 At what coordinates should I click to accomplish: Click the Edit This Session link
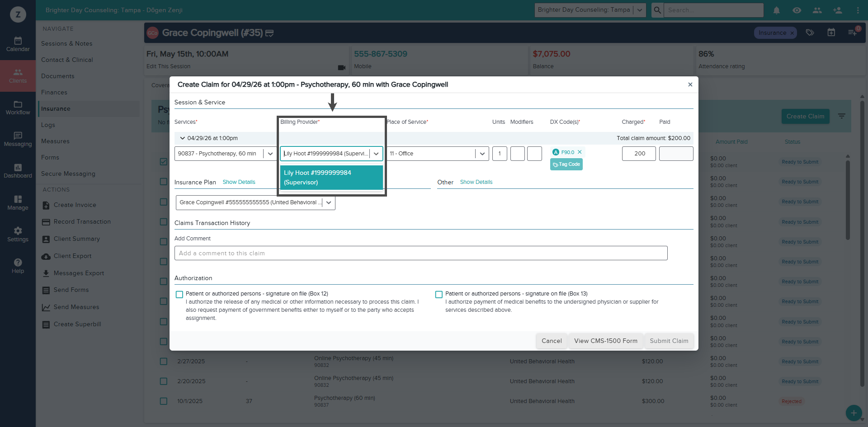pos(168,66)
